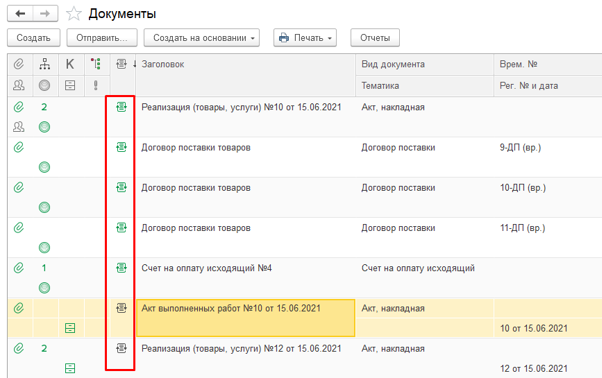Click the EDO status icon for Счет на оплату №4
Image resolution: width=602 pixels, height=378 pixels.
coord(121,267)
